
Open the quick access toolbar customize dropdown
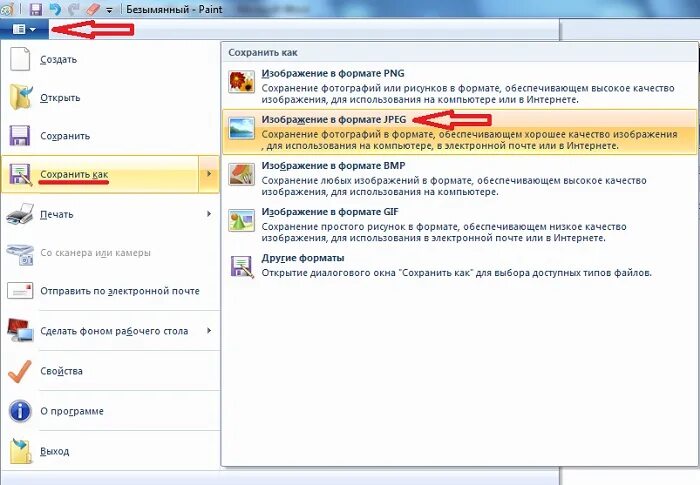(x=109, y=10)
